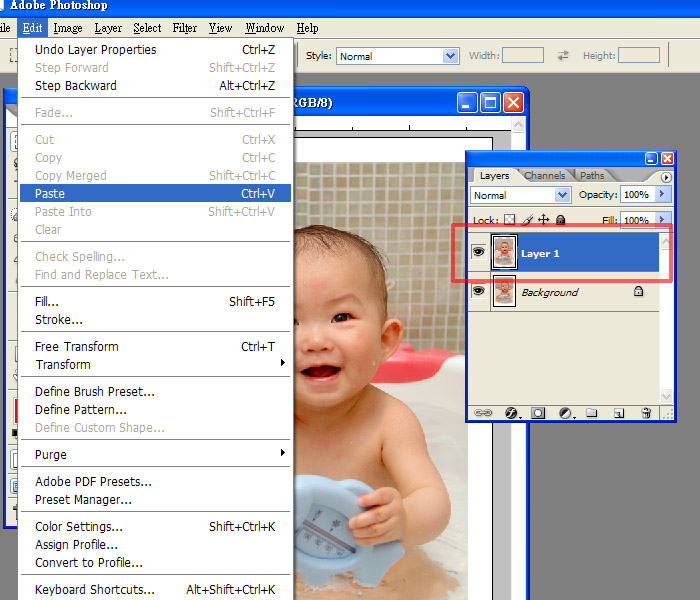Add a layer mask

(538, 412)
